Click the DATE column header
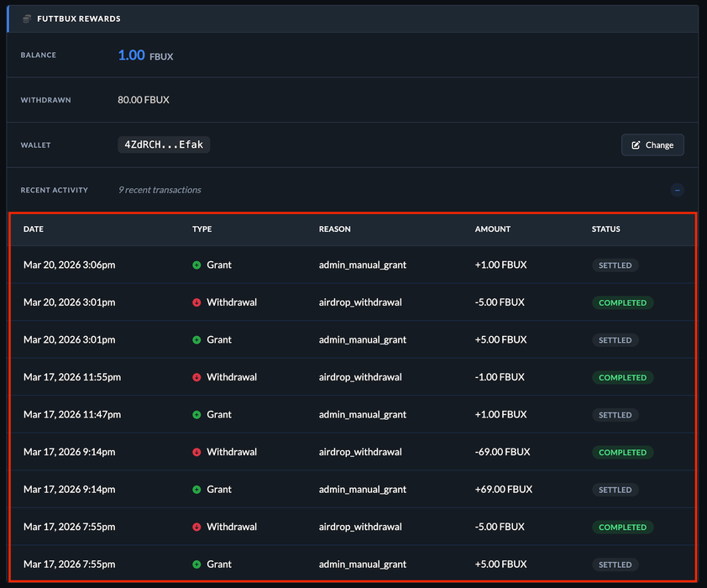 [x=34, y=228]
